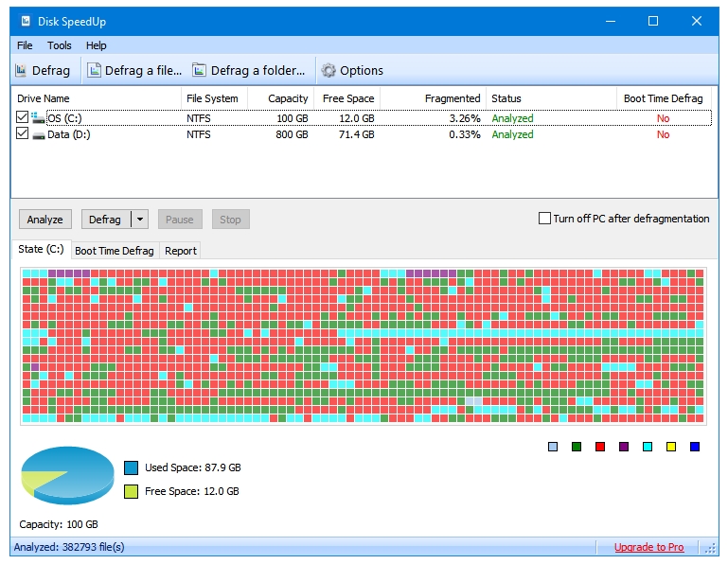
Task: Click the resize grip in status bar corner
Action: click(x=710, y=548)
